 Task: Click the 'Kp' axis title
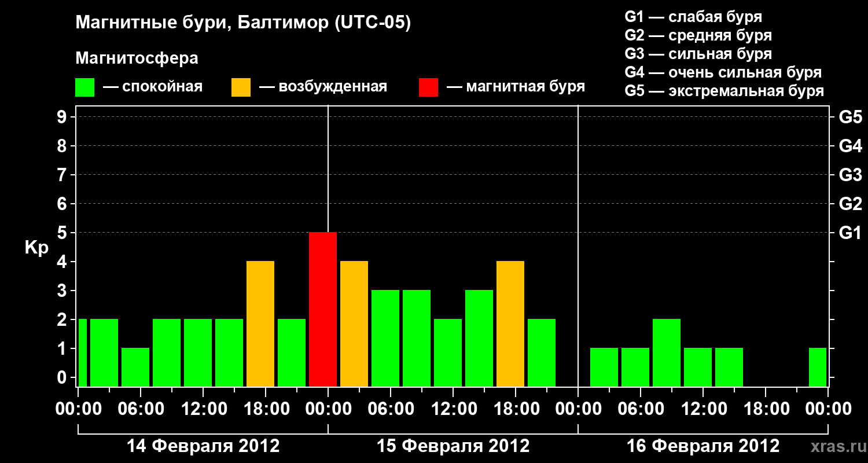click(x=36, y=248)
